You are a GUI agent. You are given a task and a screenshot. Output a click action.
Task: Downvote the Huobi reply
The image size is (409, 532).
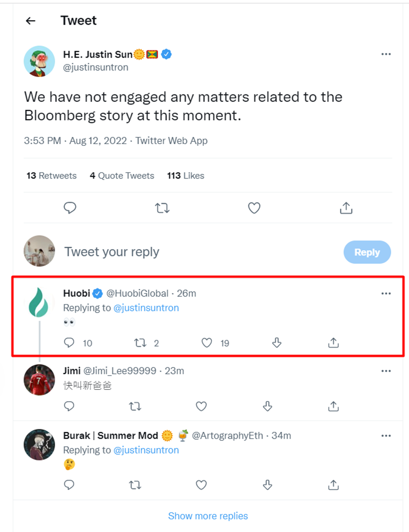(276, 343)
